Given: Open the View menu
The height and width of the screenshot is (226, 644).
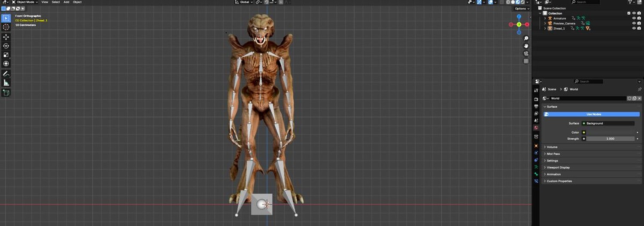Looking at the screenshot, I should pos(45,2).
